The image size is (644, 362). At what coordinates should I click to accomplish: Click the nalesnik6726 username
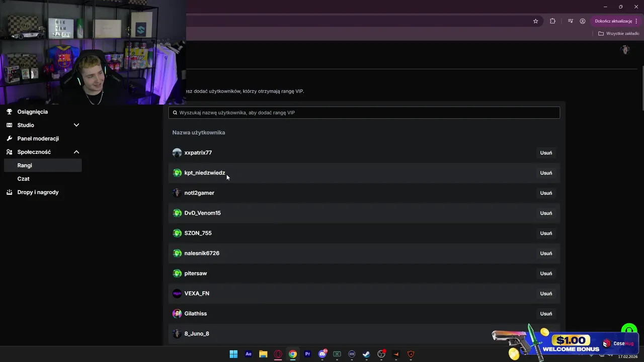(x=202, y=253)
